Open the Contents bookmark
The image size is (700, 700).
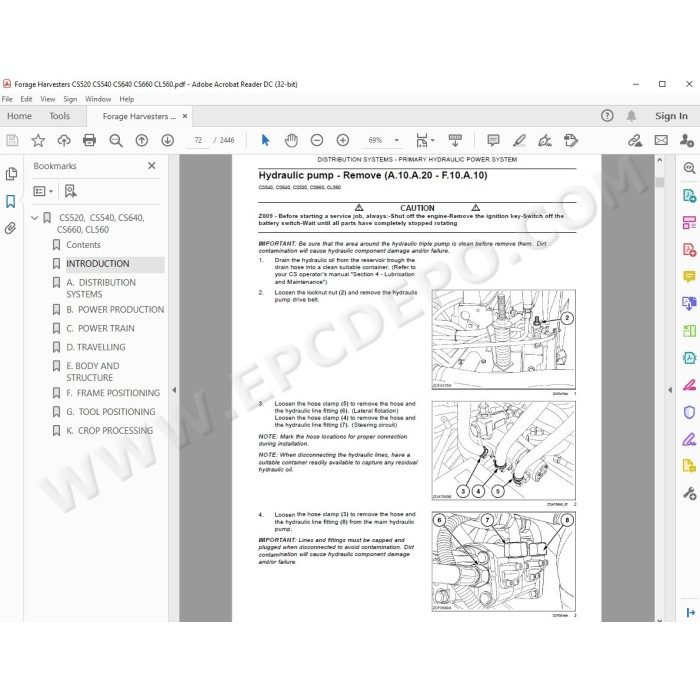[x=83, y=245]
